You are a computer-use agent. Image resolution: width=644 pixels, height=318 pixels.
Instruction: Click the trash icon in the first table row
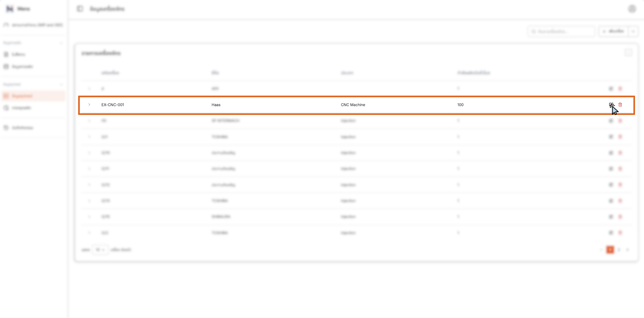click(x=620, y=89)
